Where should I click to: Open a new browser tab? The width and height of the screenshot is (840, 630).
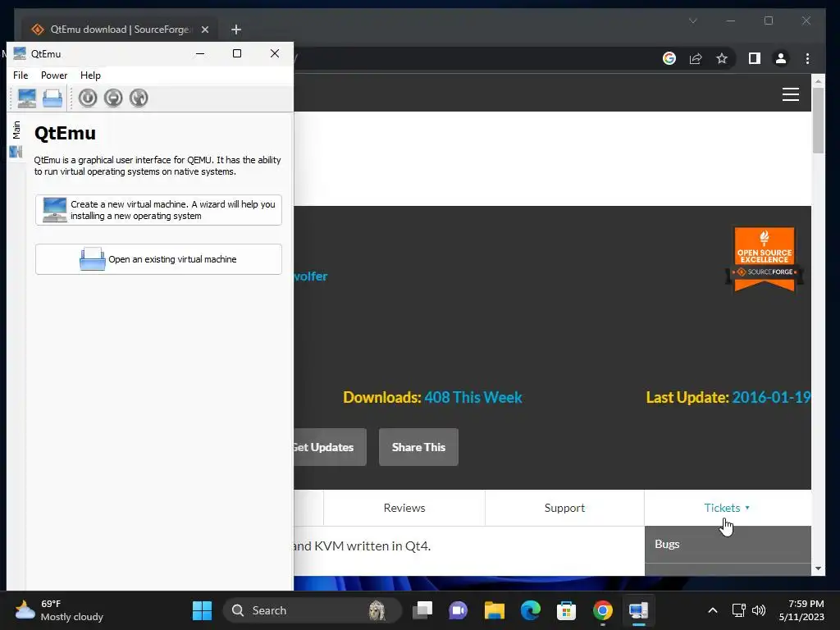(236, 30)
